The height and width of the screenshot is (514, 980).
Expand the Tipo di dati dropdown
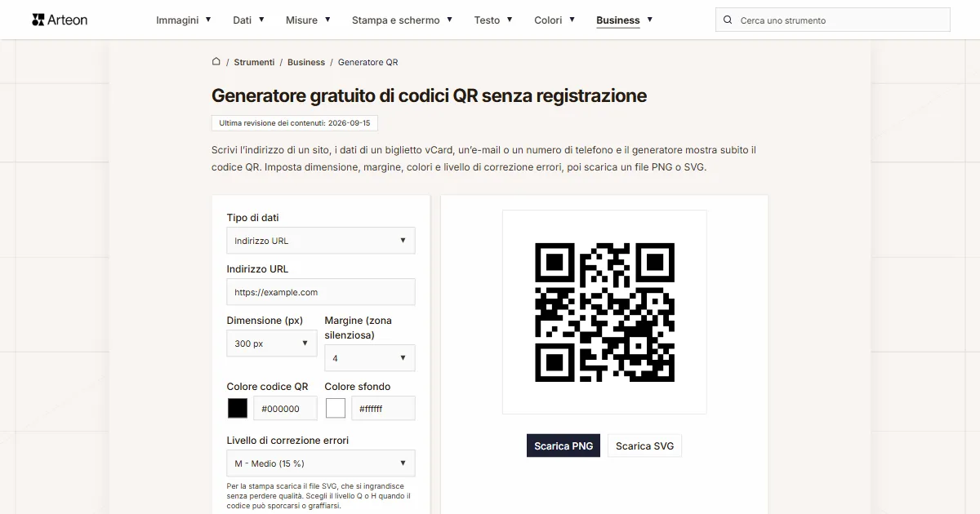coord(321,241)
